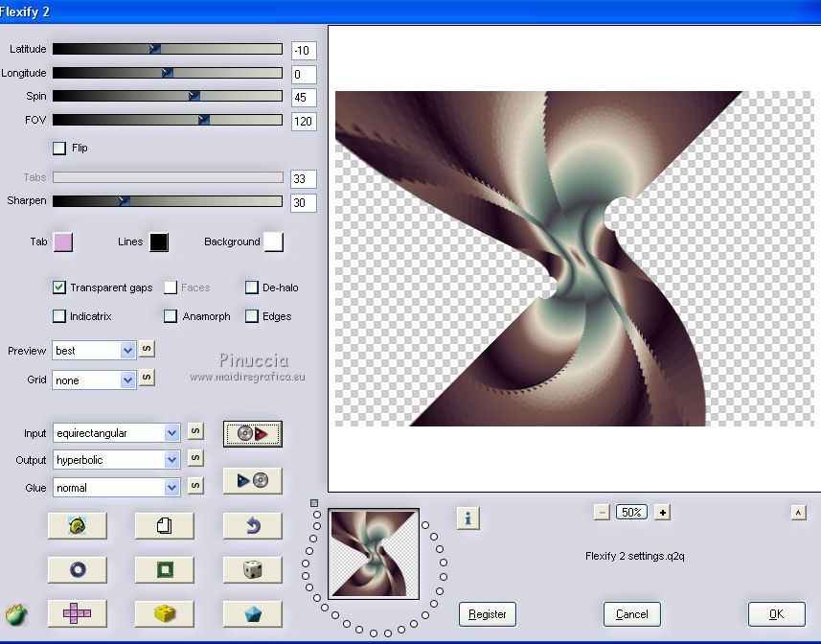Click the Register button
Viewport: 821px width, 644px height.
[x=488, y=614]
